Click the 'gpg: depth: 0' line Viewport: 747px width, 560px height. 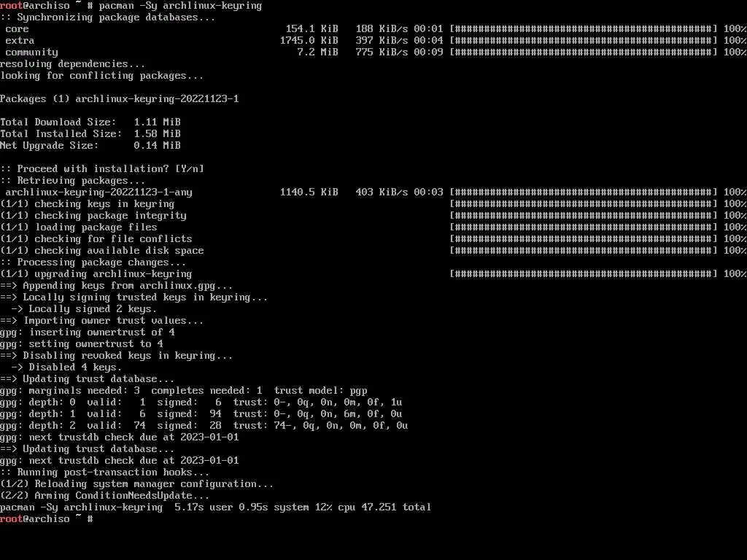(201, 402)
